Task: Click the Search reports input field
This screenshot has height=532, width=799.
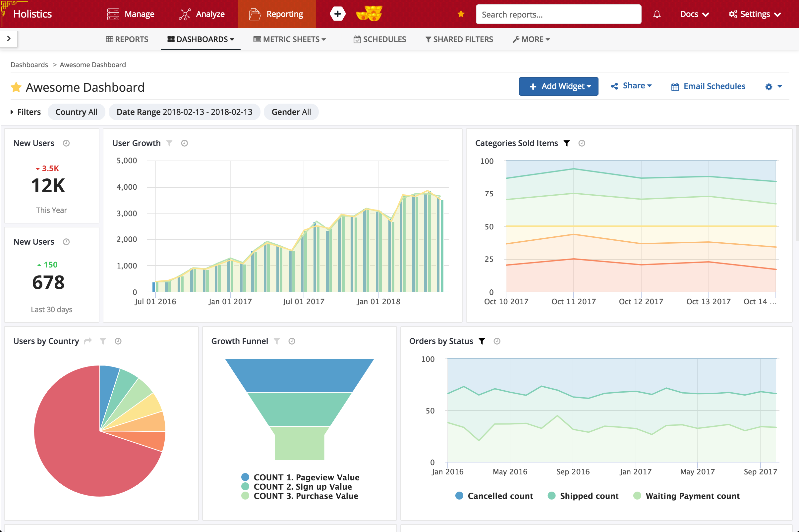Action: 558,15
